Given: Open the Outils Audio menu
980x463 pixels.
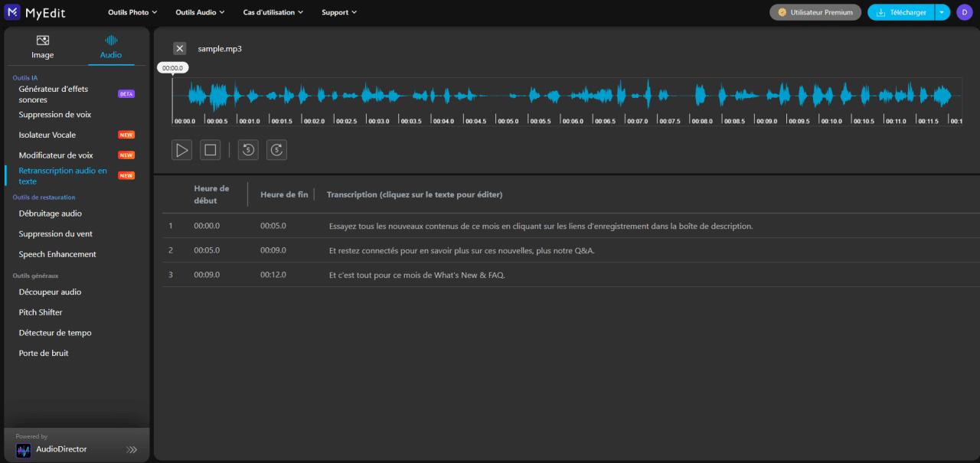Looking at the screenshot, I should point(200,12).
